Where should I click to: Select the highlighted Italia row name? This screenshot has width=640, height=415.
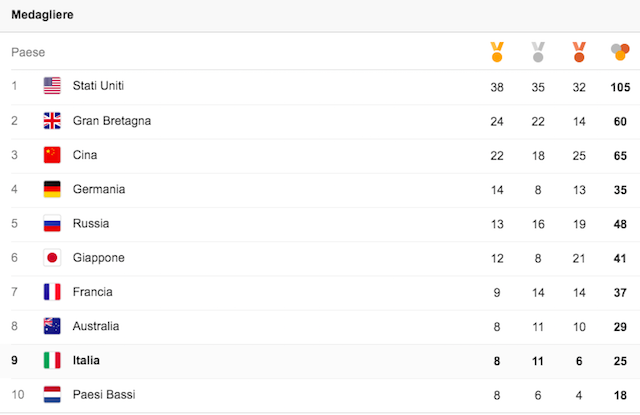click(87, 360)
